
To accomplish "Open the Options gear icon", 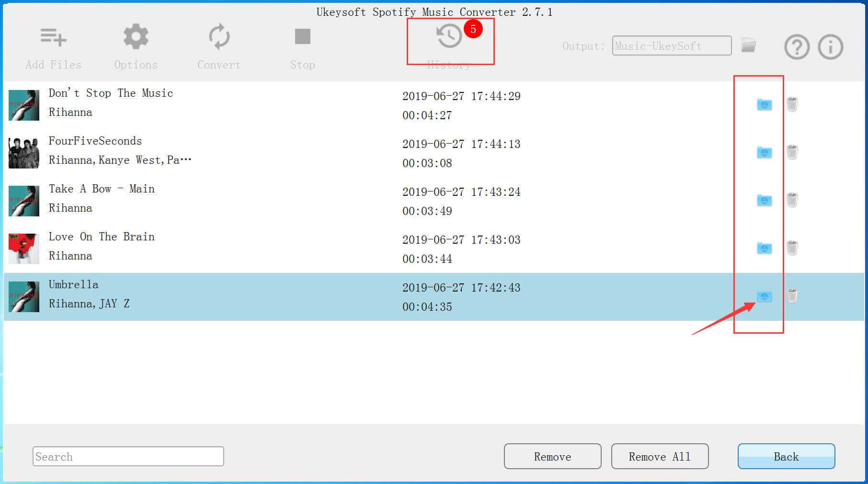I will click(x=136, y=36).
